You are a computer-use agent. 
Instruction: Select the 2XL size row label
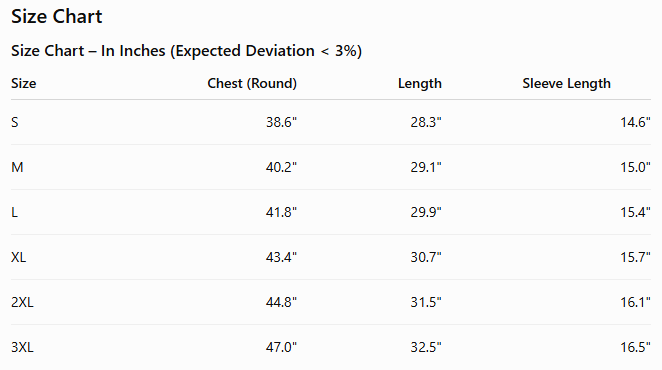[22, 302]
